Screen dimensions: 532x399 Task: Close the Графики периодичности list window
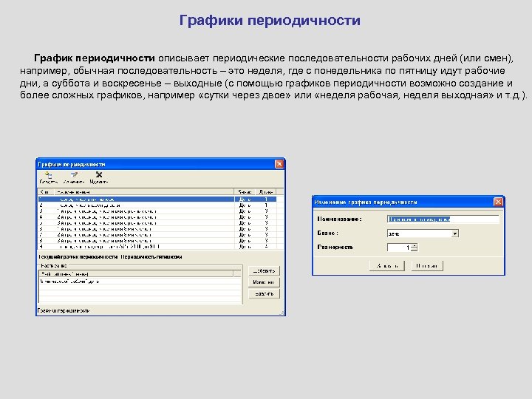[279, 164]
